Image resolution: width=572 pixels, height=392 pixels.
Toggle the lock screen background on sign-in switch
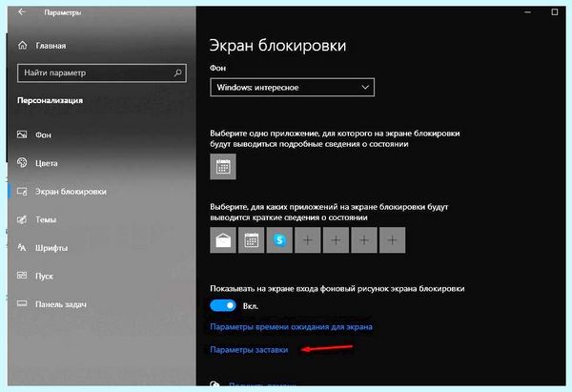(223, 305)
